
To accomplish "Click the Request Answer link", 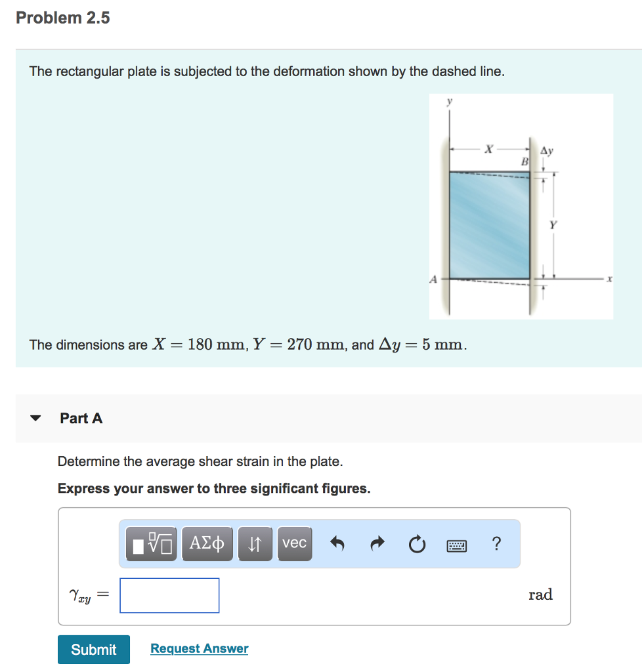I will [x=199, y=648].
